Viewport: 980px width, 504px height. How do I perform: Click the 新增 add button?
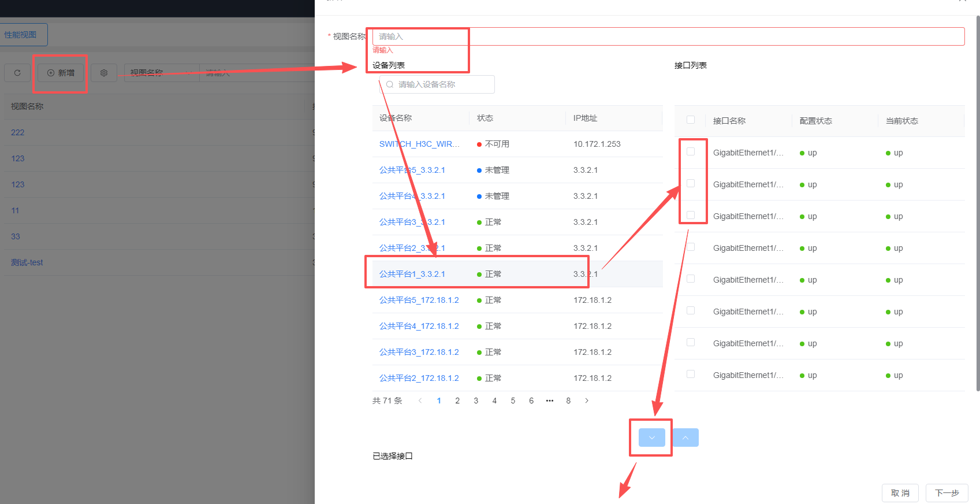(61, 73)
